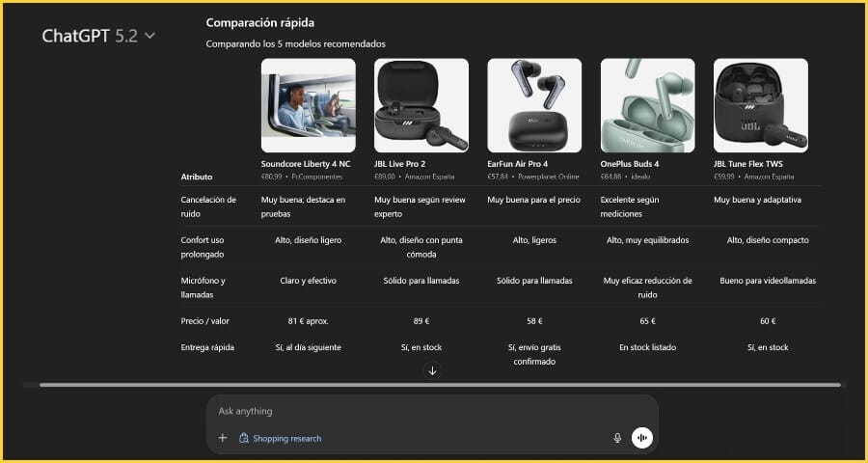Click 'Muy buena; destaca en pruebas' cell

click(x=304, y=206)
